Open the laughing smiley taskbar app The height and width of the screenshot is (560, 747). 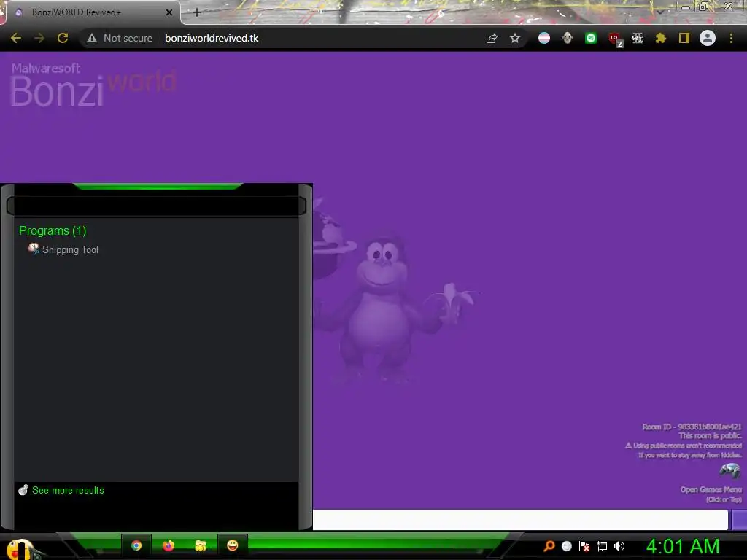point(233,545)
